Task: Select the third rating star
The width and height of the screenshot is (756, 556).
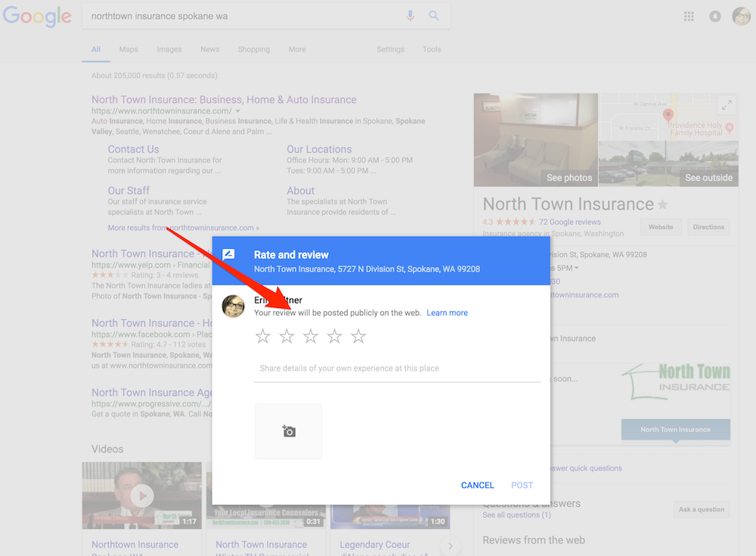Action: click(x=311, y=336)
